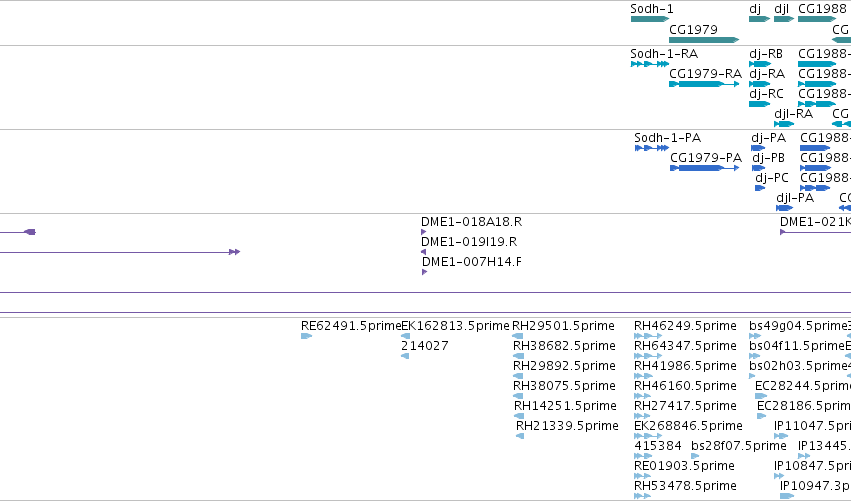
Task: Select the dj-PA protein label
Action: click(x=769, y=138)
